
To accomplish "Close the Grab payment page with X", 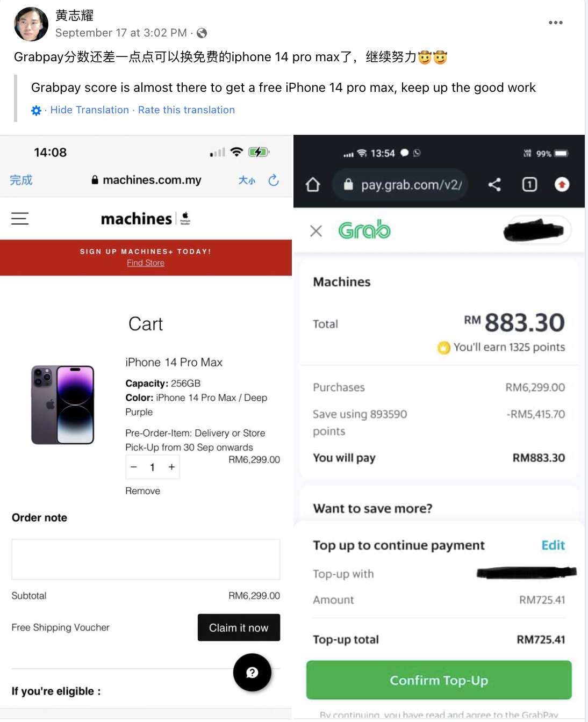I will [x=316, y=231].
